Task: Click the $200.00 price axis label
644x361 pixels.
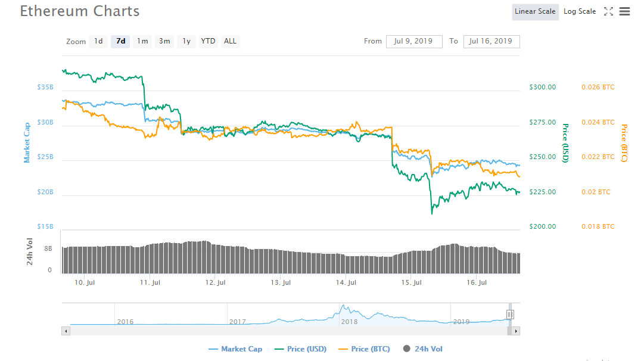Action: coord(543,227)
